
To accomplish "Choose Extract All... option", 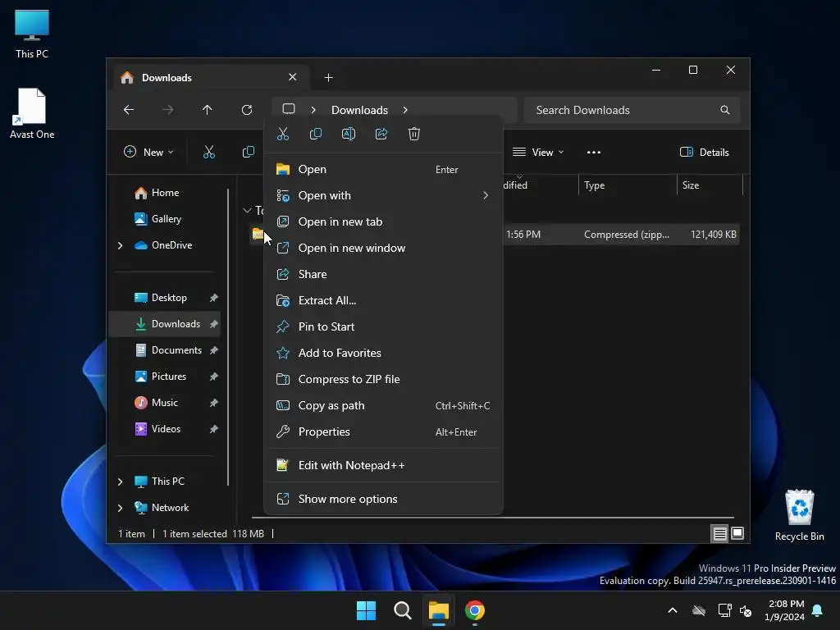I will pyautogui.click(x=383, y=300).
